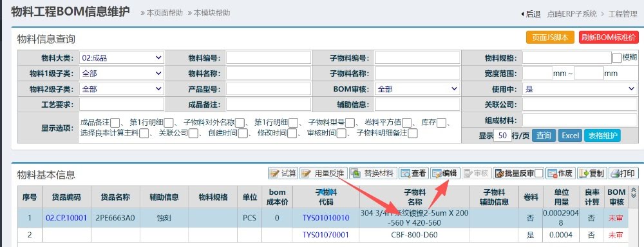Image resolution: width=644 pixels, height=247 pixels.
Task: Click the red 刷新BOM标准价 button
Action: point(609,37)
